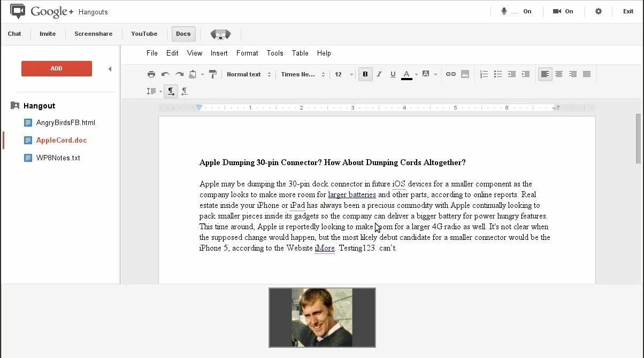Open AppleCord.doc from the file list
The height and width of the screenshot is (358, 644).
tap(56, 140)
